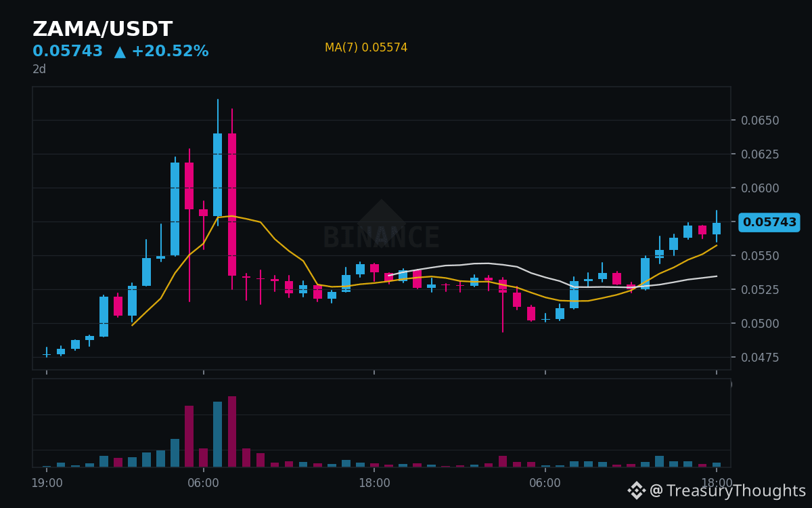Click the @TreasuryThoughts handle text
Image resolution: width=812 pixels, height=508 pixels.
click(x=728, y=491)
